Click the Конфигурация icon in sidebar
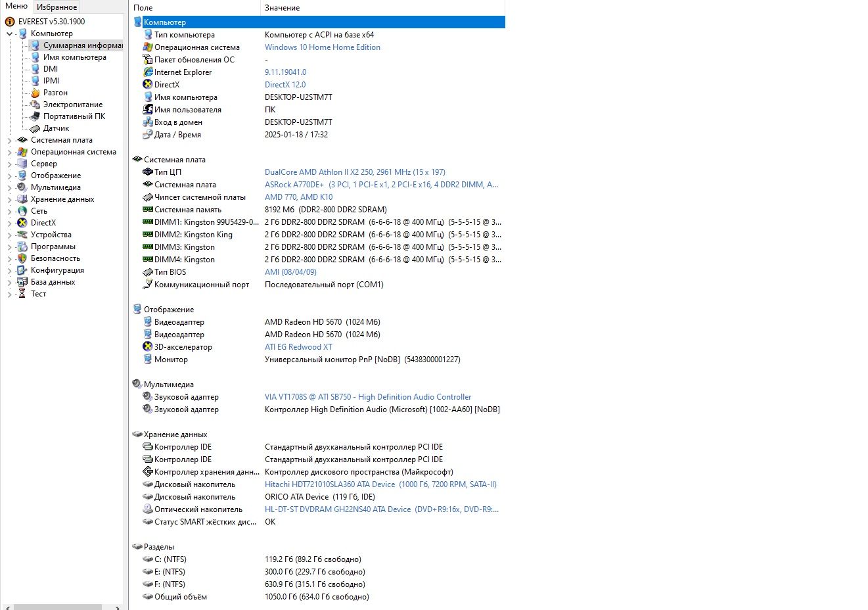 coord(22,270)
